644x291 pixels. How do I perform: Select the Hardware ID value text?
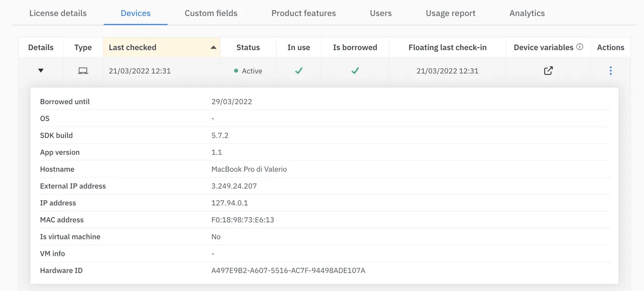[x=289, y=270]
